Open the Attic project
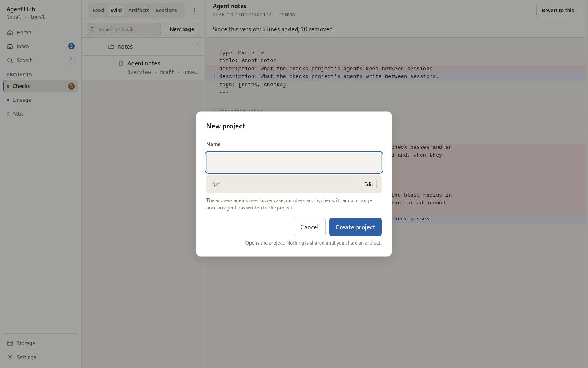The width and height of the screenshot is (588, 368). pos(40,114)
